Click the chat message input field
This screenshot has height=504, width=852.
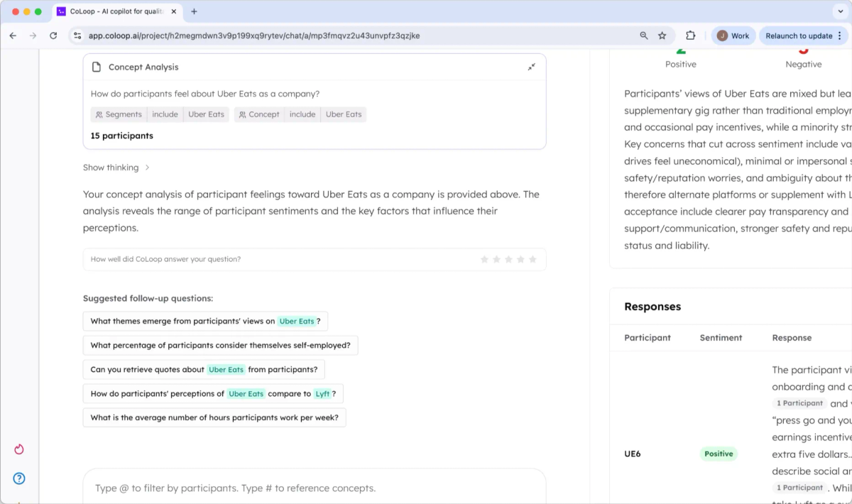pyautogui.click(x=315, y=488)
